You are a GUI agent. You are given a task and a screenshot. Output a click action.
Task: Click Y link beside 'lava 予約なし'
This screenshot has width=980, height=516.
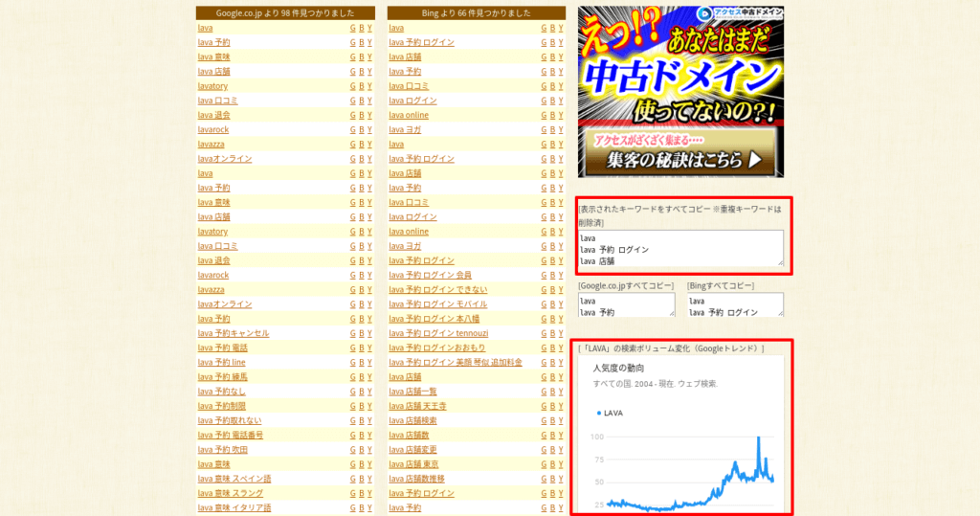pyautogui.click(x=369, y=392)
